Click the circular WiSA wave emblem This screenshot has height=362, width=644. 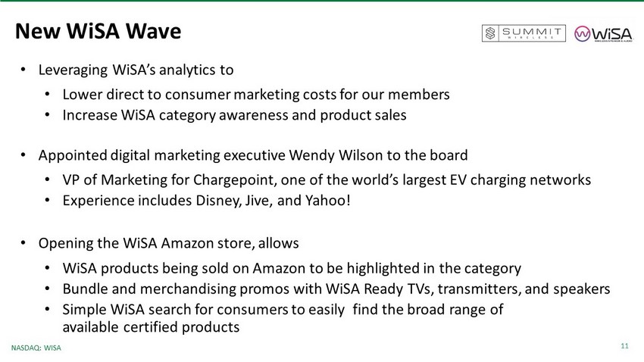point(582,33)
